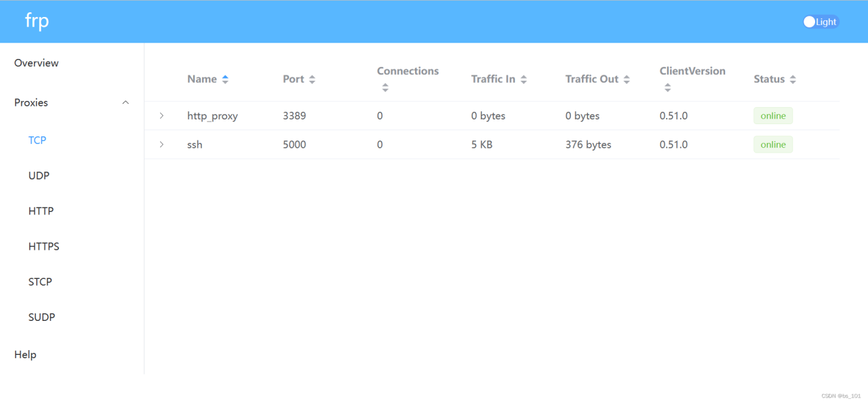
Task: Click the Traffic Out header label
Action: click(x=592, y=79)
